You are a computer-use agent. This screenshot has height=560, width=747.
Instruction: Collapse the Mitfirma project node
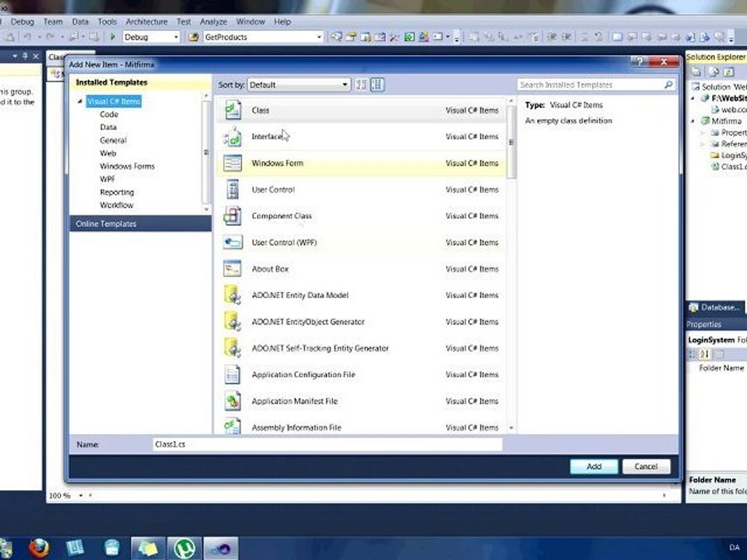pyautogui.click(x=693, y=121)
